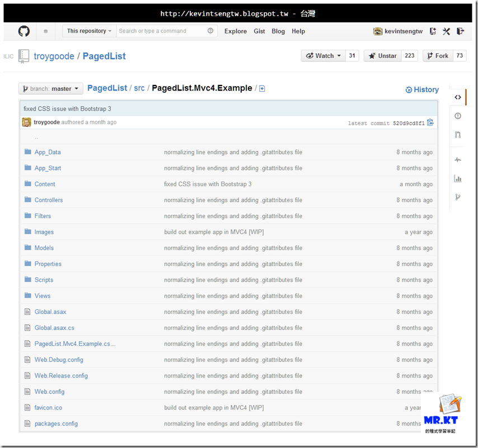The image size is (478, 448).
Task: Click the folder icon beside Views
Action: [x=28, y=295]
